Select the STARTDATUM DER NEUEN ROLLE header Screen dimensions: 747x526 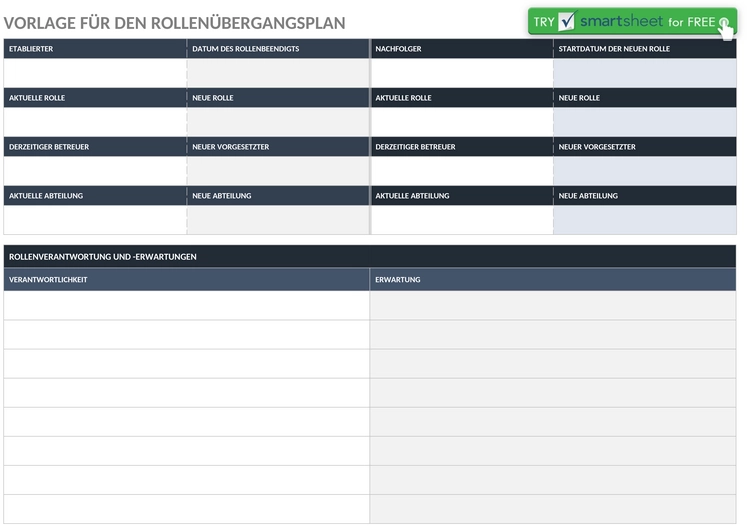[645, 49]
